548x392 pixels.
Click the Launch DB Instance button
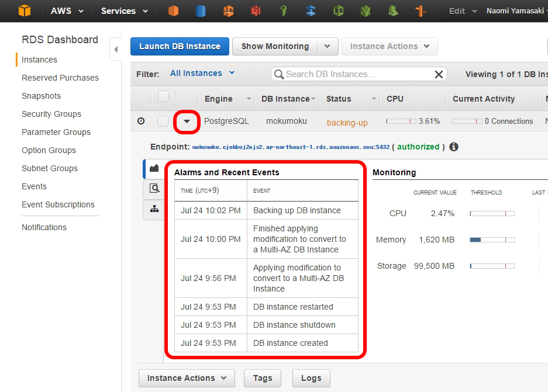point(180,46)
